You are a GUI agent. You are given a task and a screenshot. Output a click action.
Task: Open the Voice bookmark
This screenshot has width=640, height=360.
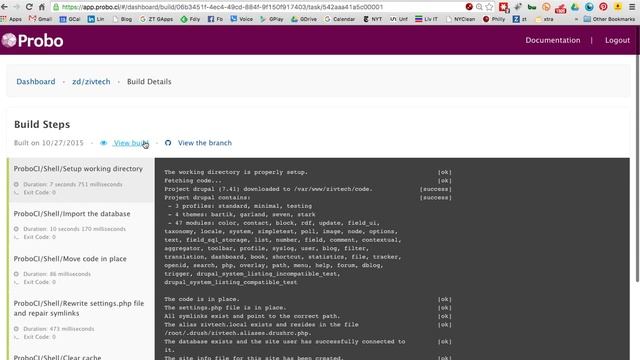[242, 19]
